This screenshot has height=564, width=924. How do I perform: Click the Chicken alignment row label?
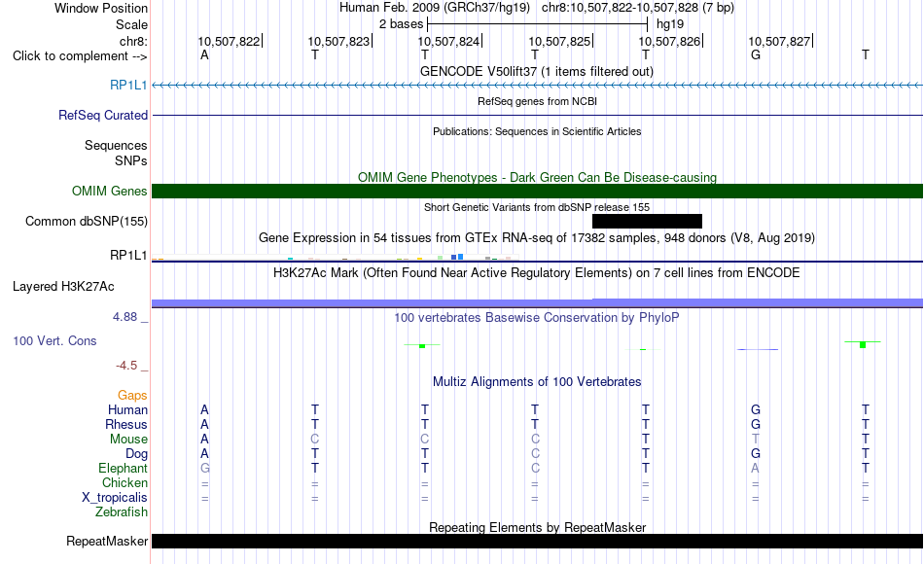pos(124,483)
